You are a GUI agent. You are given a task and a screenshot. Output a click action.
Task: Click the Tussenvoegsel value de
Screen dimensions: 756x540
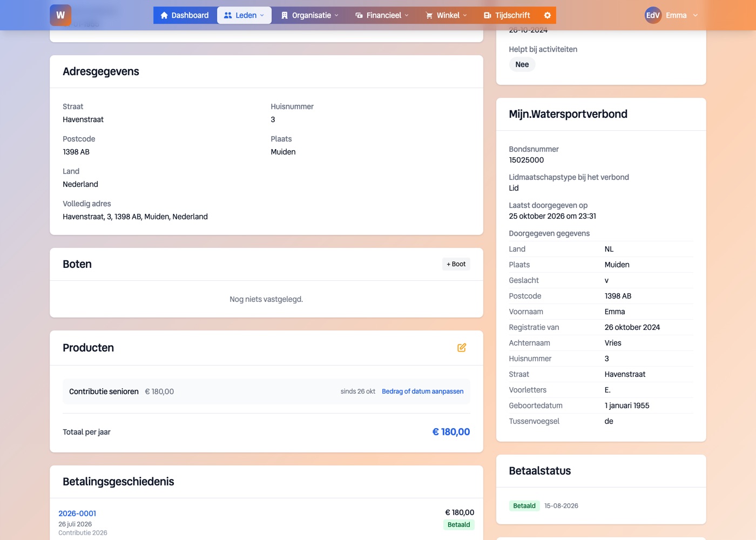pos(609,421)
